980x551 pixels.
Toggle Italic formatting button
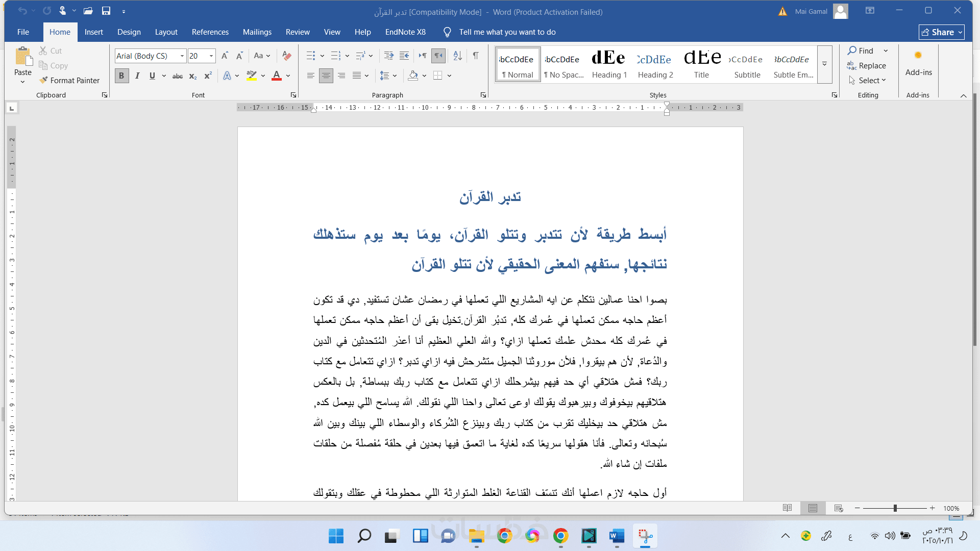[137, 76]
